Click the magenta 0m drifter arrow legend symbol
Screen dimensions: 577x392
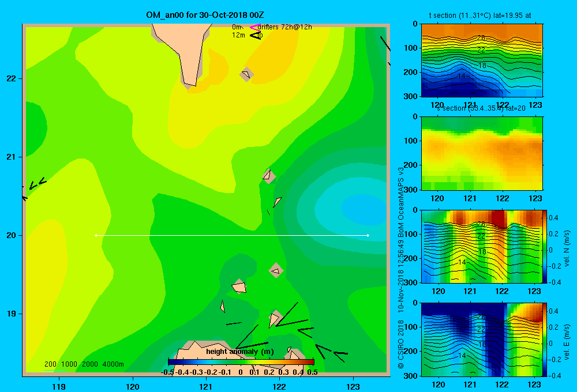(x=254, y=27)
